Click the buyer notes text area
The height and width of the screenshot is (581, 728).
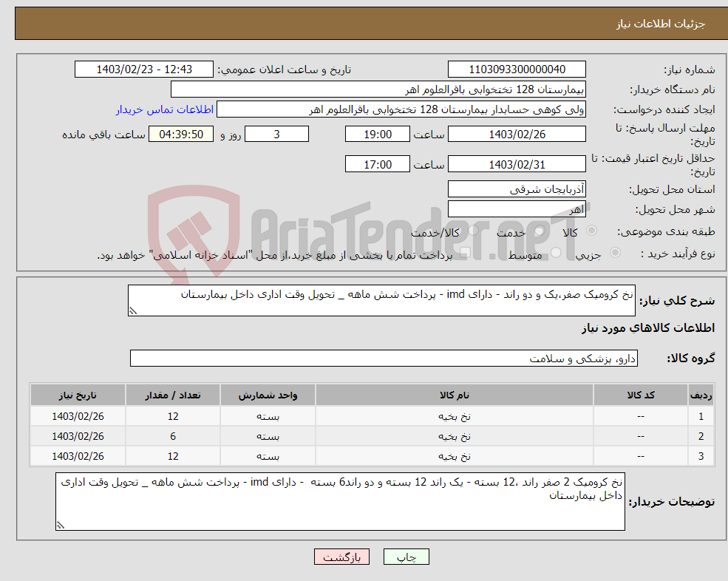click(x=340, y=502)
